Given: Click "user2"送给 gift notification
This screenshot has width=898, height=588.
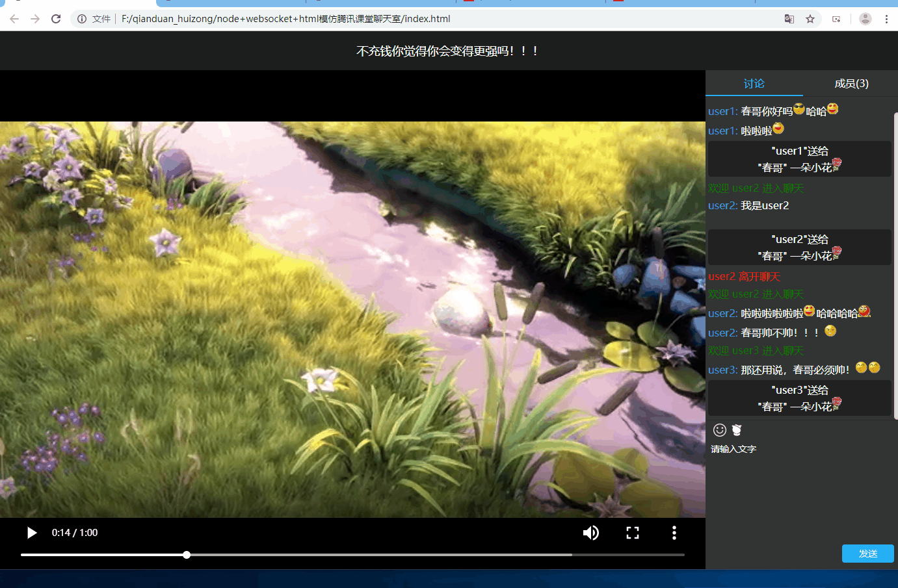Looking at the screenshot, I should pyautogui.click(x=800, y=248).
